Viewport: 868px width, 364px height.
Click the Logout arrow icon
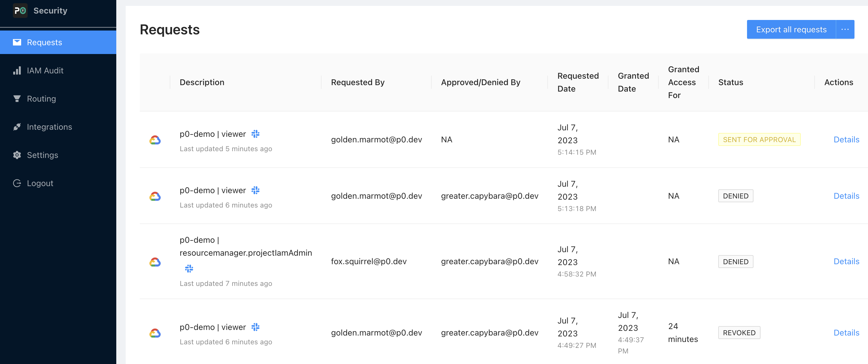point(17,183)
